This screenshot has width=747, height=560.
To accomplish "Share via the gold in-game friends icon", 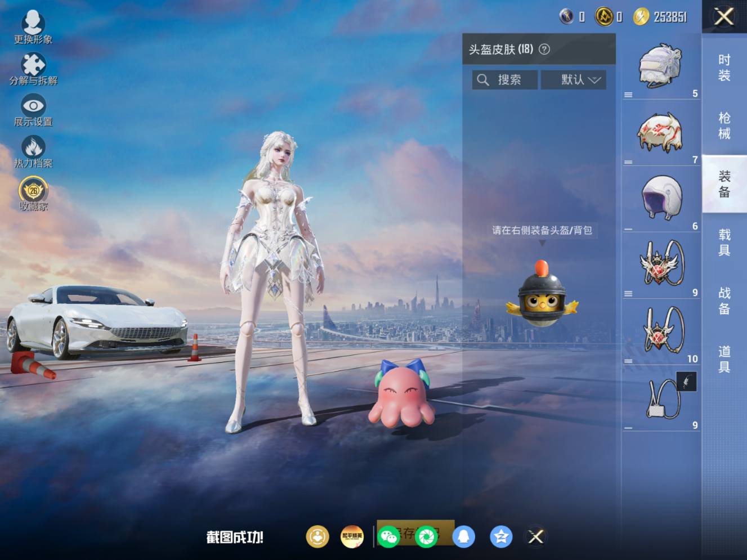I will [317, 536].
